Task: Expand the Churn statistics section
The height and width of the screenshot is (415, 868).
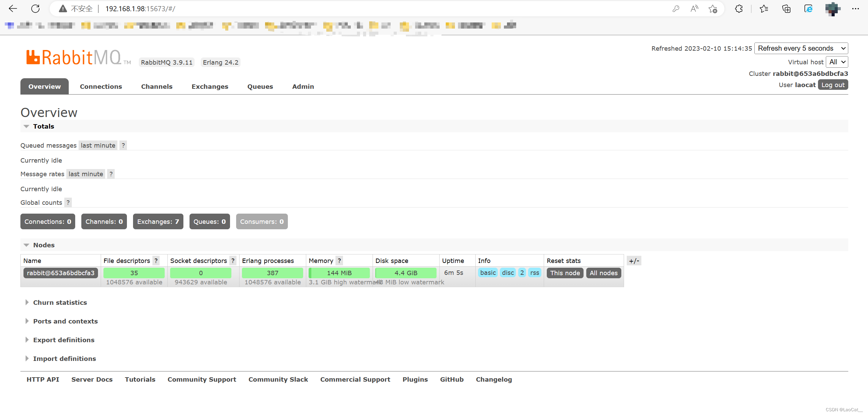Action: [60, 302]
